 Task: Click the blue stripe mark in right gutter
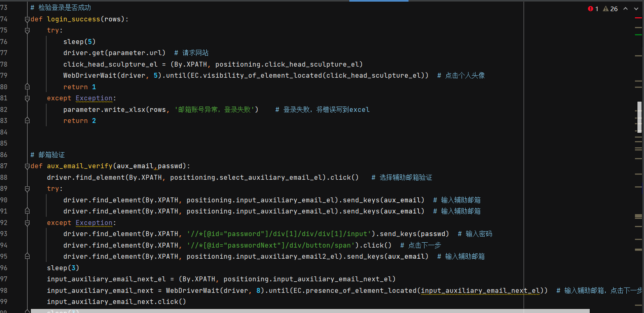pos(643,188)
